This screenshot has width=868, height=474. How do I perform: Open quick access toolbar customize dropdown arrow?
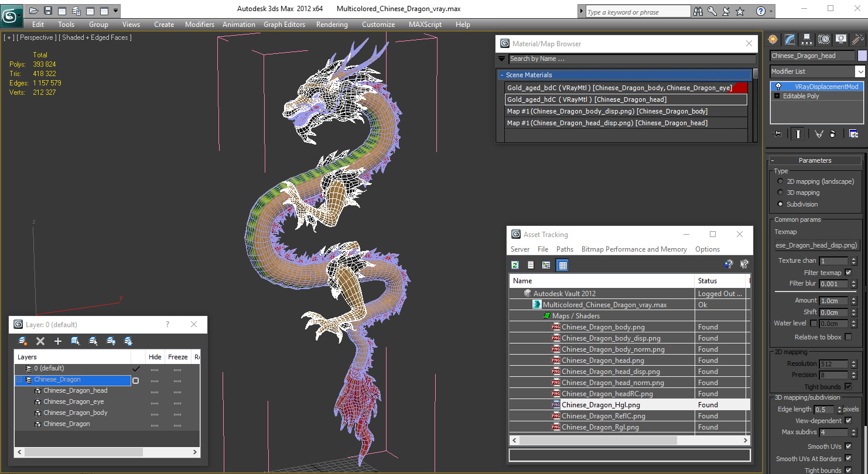(x=116, y=11)
